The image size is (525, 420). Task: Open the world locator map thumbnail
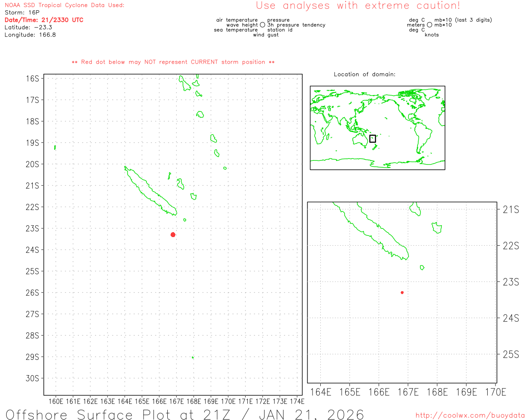[377, 128]
